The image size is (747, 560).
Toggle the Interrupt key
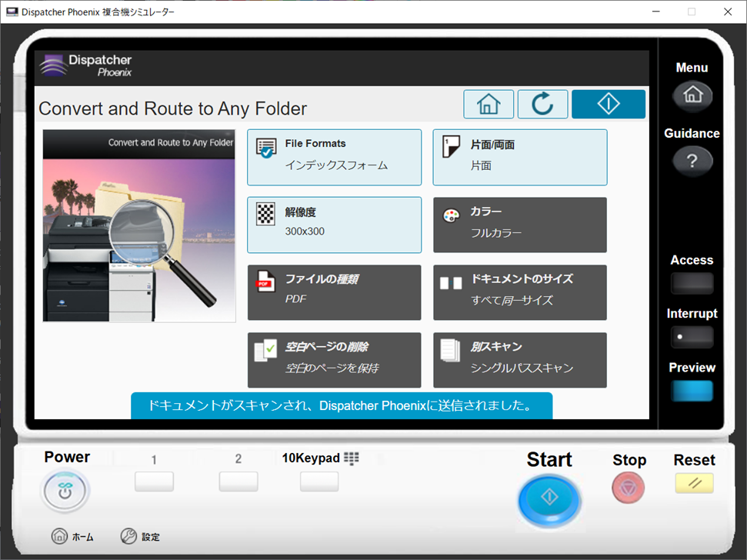point(692,337)
